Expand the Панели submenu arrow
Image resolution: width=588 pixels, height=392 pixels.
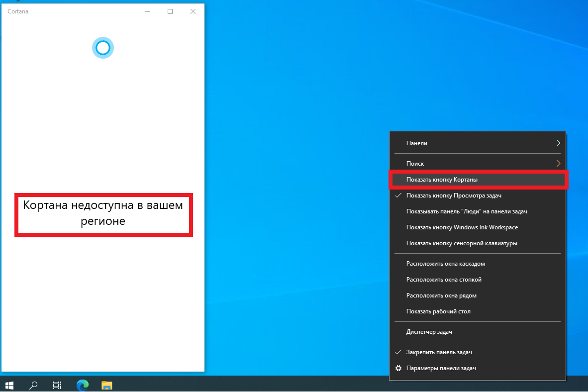coord(558,143)
